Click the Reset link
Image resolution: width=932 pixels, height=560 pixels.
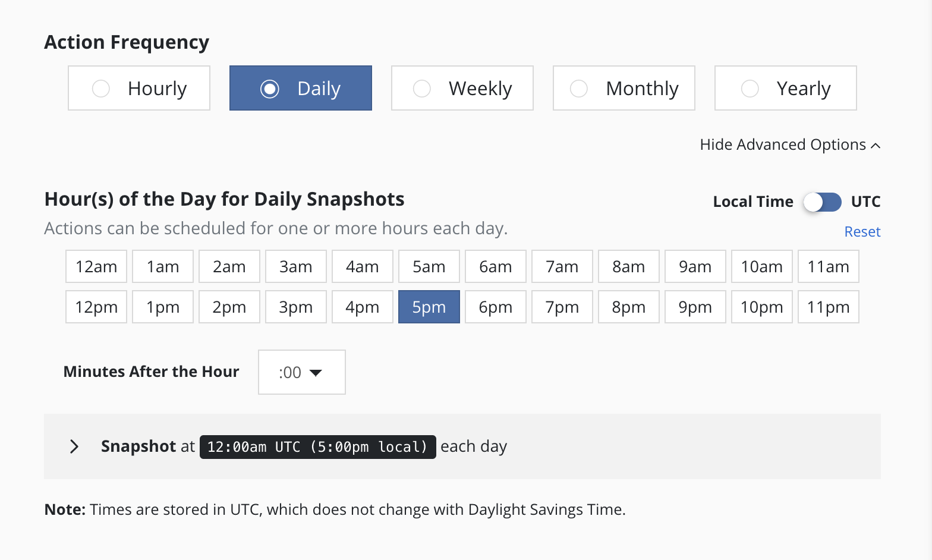coord(862,232)
